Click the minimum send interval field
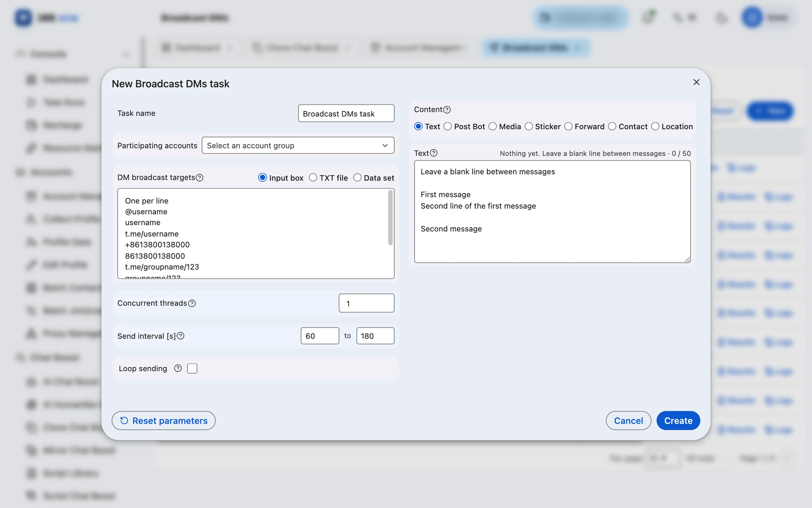This screenshot has height=508, width=812. (x=320, y=336)
